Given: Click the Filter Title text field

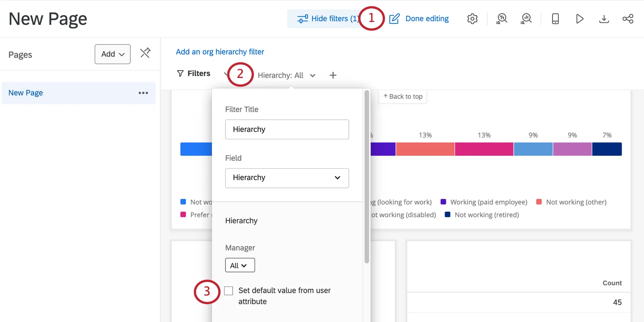Looking at the screenshot, I should pyautogui.click(x=287, y=130).
